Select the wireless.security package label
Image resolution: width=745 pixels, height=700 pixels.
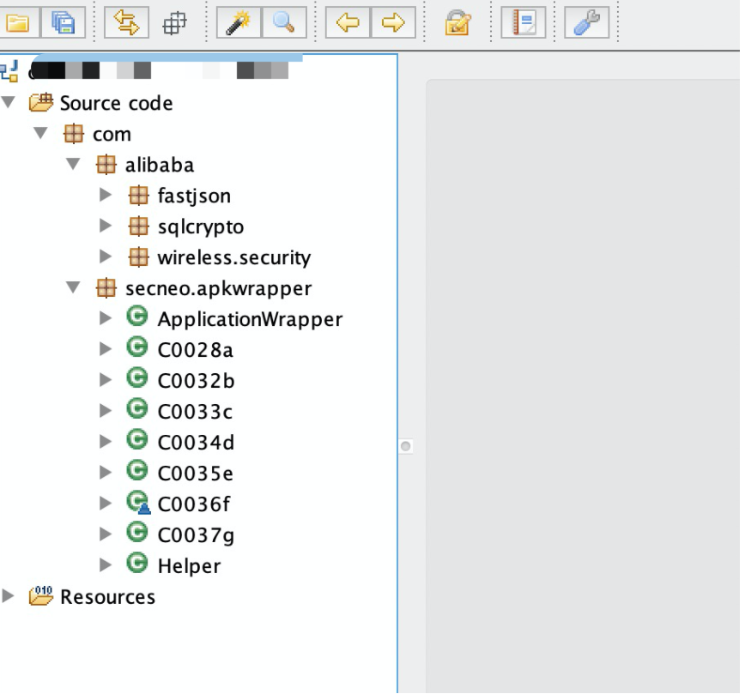pos(234,257)
